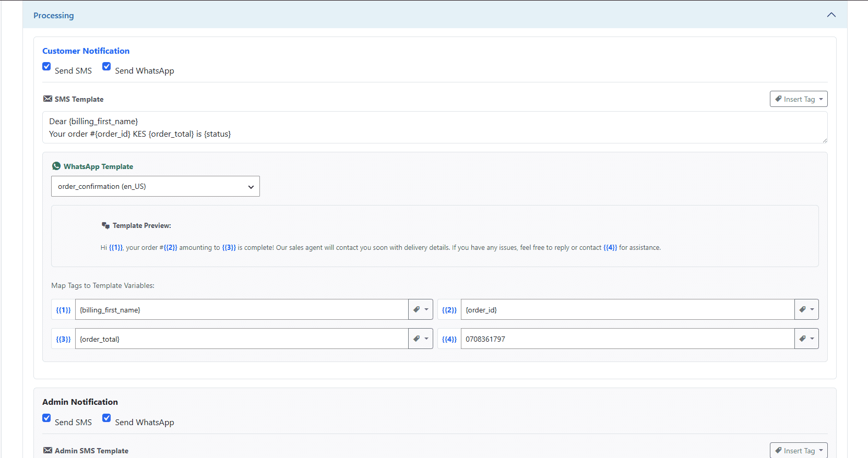Click the Admin SMS Template label
This screenshot has height=458, width=868.
[91, 451]
